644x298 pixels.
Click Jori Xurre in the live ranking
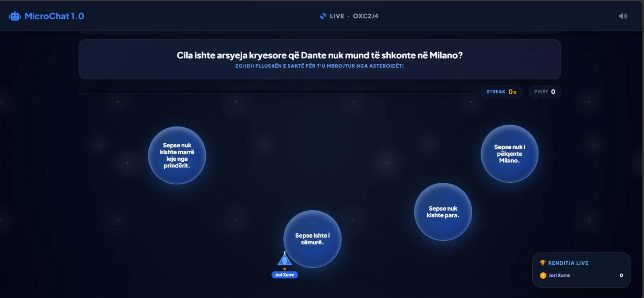(x=559, y=275)
